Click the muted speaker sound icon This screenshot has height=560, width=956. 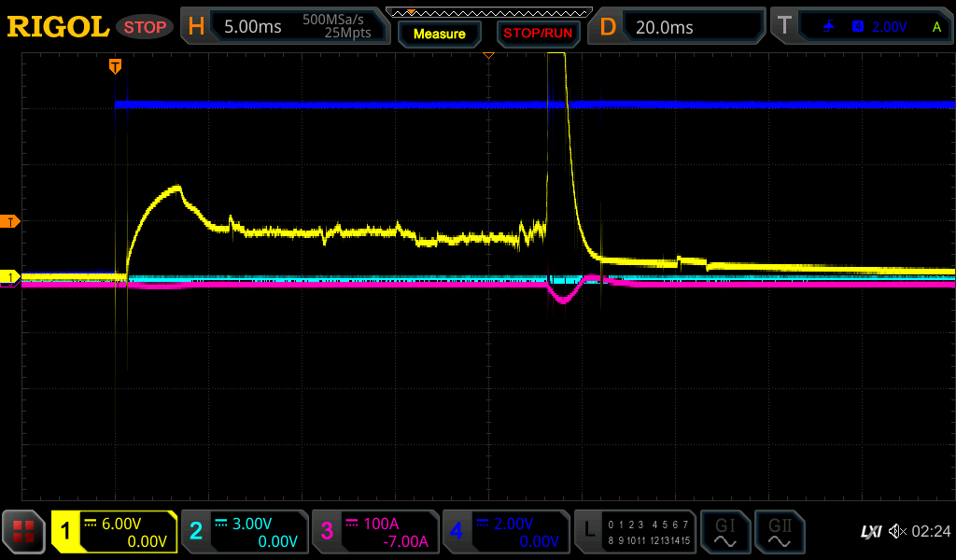897,531
